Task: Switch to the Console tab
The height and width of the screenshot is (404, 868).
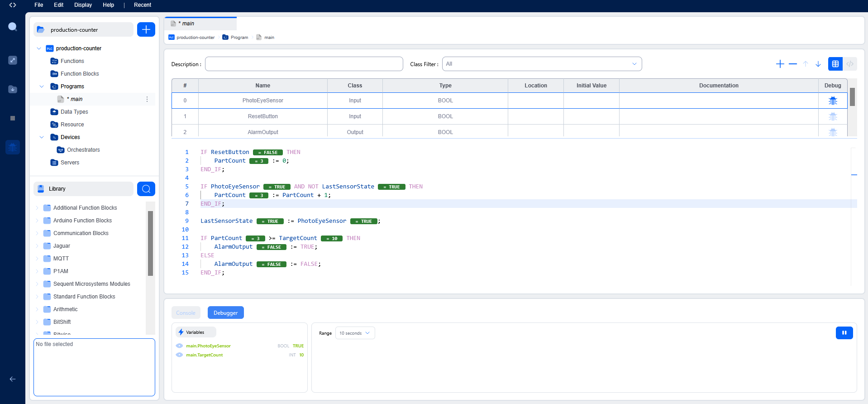Action: pos(186,313)
